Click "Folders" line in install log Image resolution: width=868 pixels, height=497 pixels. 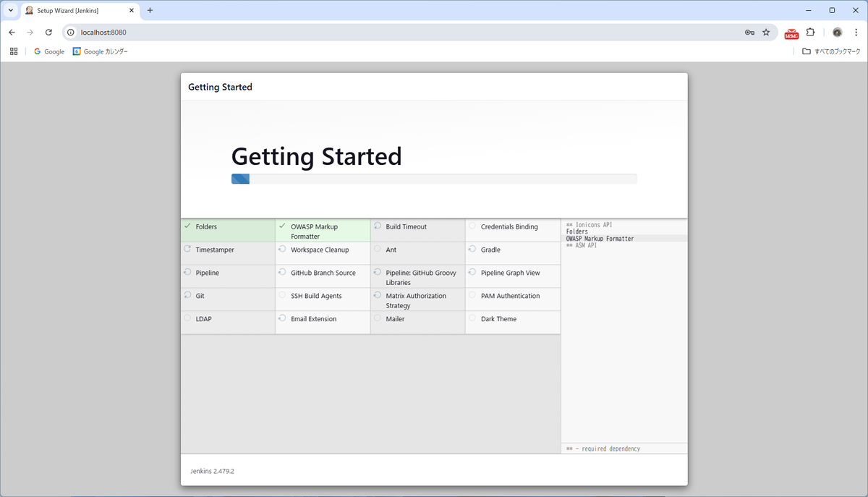point(576,231)
